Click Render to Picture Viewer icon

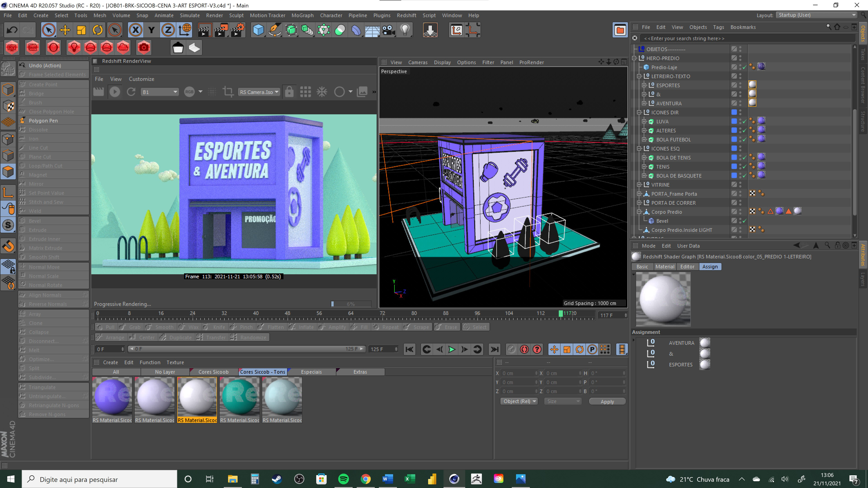[221, 30]
